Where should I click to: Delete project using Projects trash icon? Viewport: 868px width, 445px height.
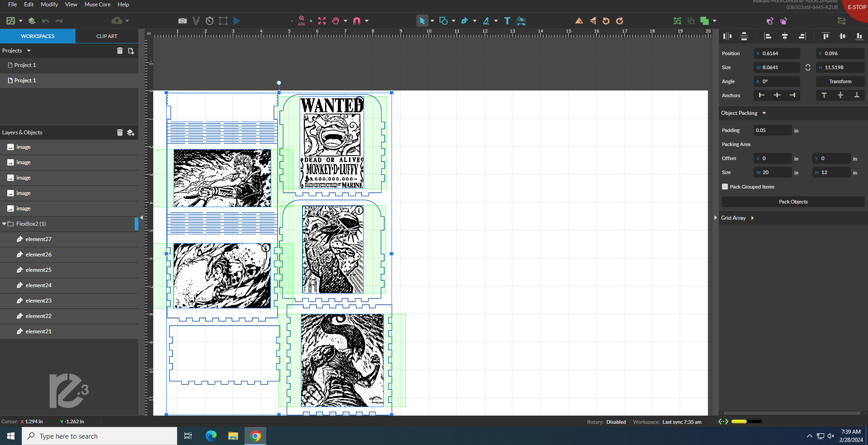[x=120, y=51]
